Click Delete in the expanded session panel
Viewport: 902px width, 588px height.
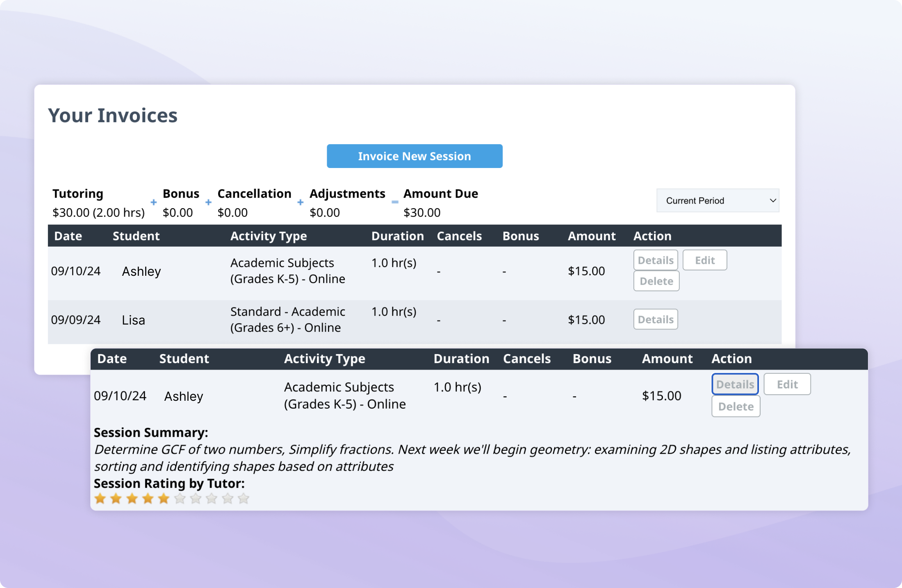coord(736,406)
